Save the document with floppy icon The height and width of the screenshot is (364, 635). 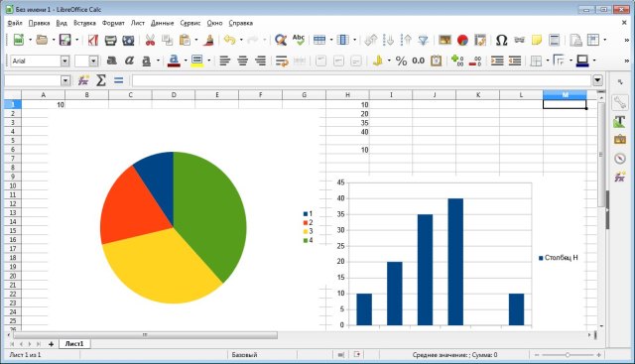(x=64, y=40)
